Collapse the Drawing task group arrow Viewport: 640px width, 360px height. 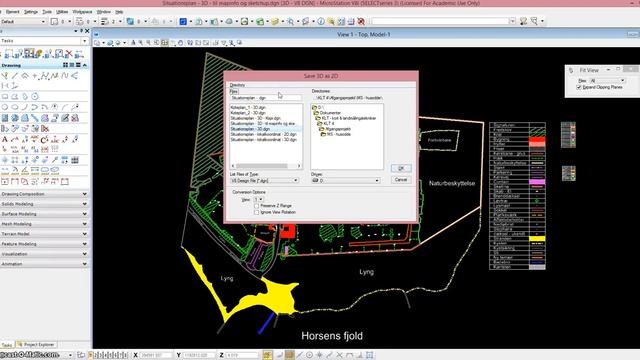click(x=84, y=65)
